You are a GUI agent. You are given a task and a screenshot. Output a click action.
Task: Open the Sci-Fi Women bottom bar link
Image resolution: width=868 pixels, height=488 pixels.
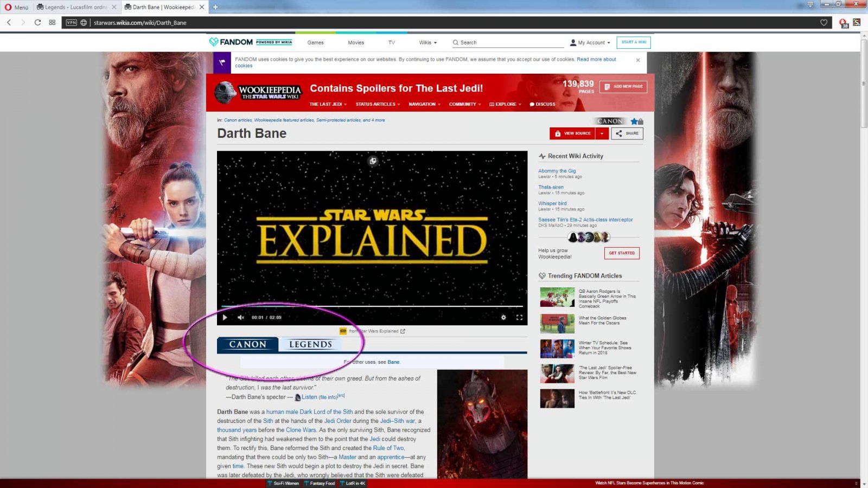point(283,483)
